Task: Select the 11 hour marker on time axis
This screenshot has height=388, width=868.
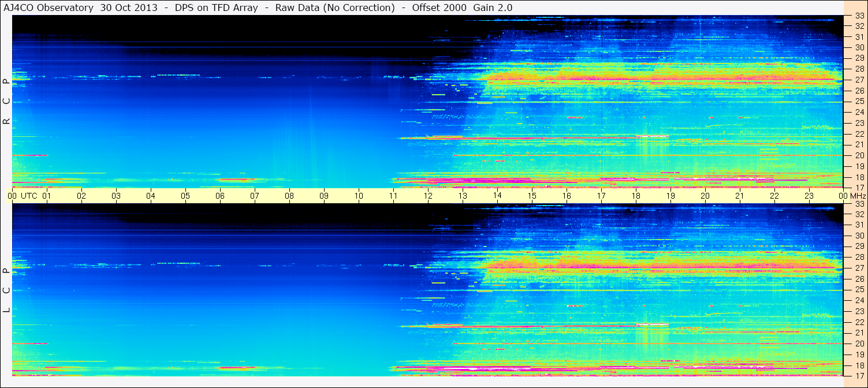Action: 393,196
